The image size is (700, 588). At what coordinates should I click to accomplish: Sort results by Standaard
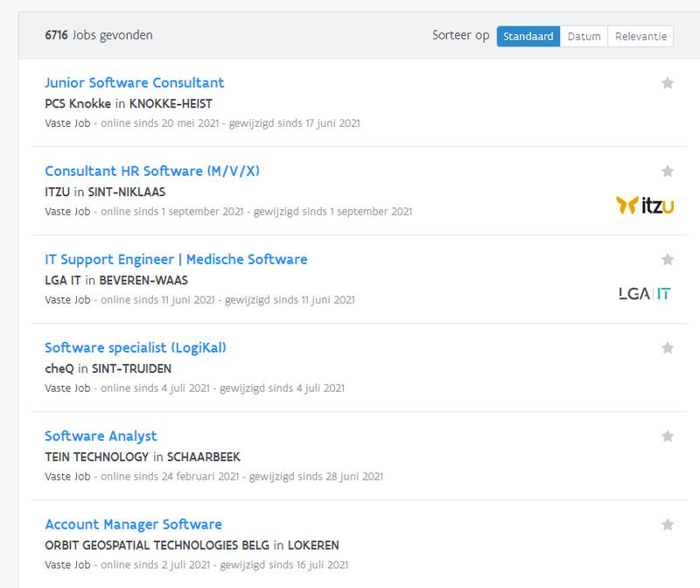pyautogui.click(x=528, y=37)
